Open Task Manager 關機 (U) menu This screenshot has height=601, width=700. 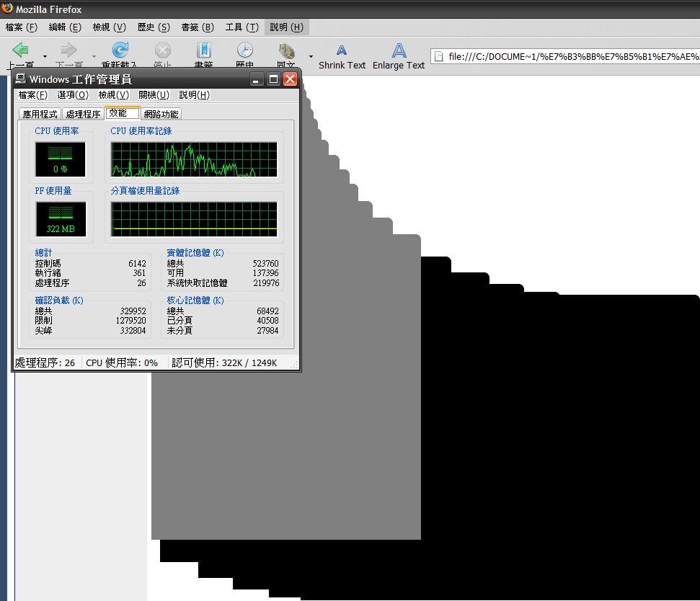pyautogui.click(x=154, y=95)
